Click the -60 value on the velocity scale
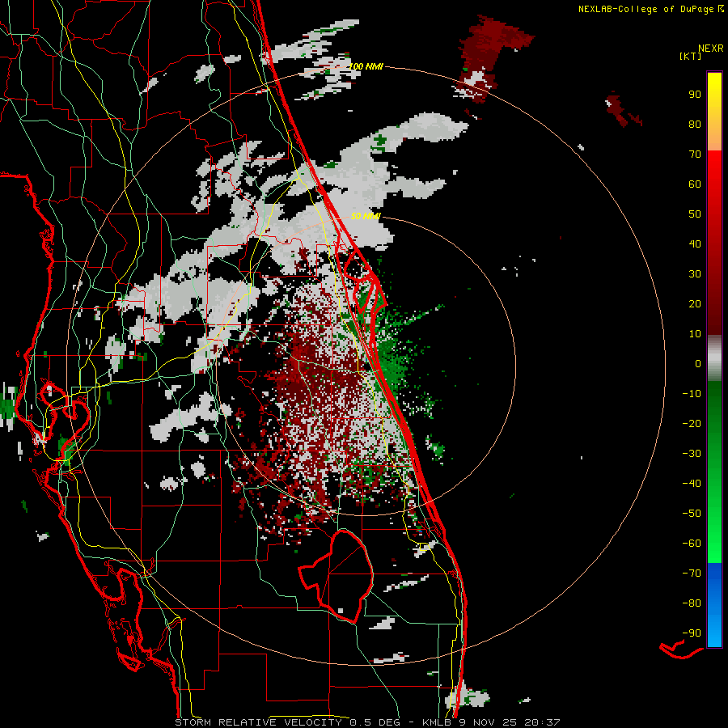Image resolution: width=728 pixels, height=728 pixels. [x=692, y=544]
